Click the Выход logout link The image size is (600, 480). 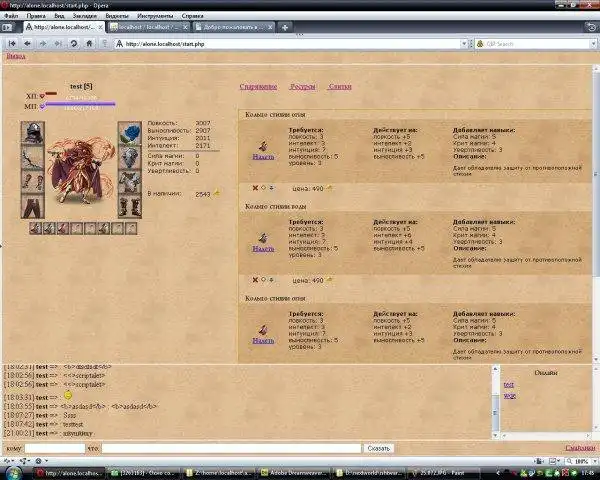point(16,56)
